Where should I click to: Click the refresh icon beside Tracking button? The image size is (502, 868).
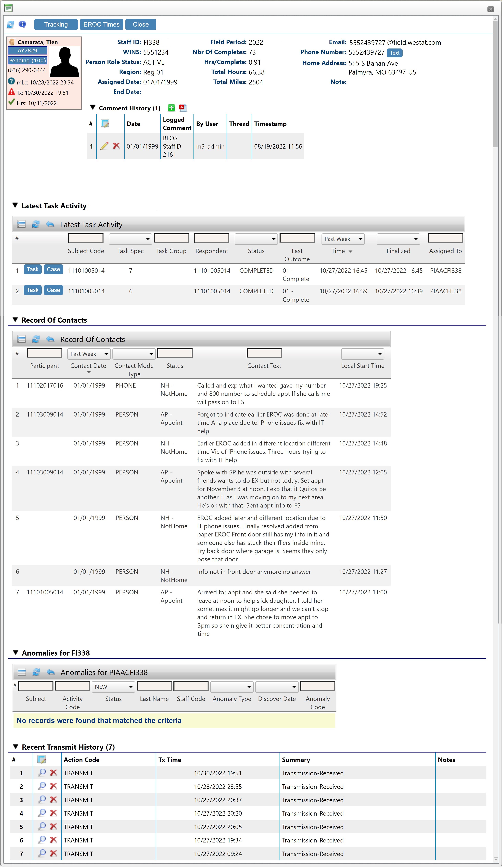pyautogui.click(x=10, y=25)
